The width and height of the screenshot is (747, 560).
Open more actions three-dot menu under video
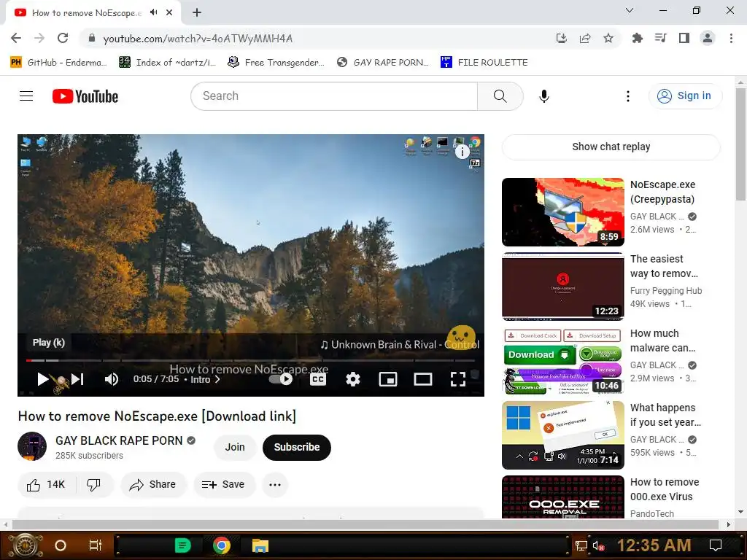[x=275, y=485]
